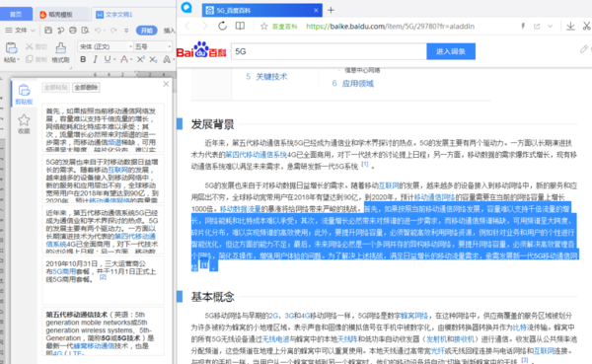This screenshot has width=592, height=364.
Task: Click the Cut scissors button
Action: (x=36, y=46)
